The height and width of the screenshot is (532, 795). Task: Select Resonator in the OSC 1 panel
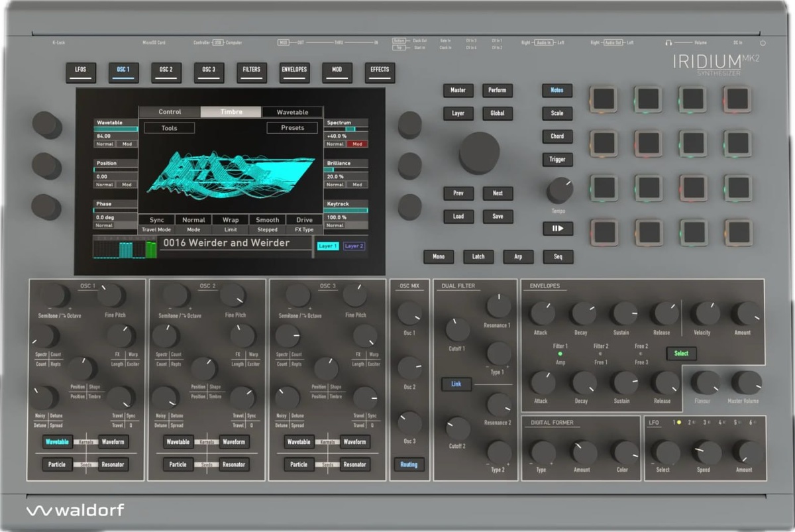113,464
